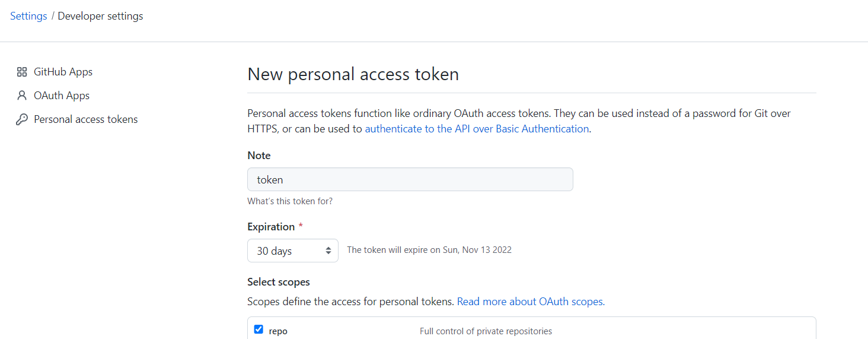
Task: Go back via the Settings breadcrumb link
Action: click(28, 16)
